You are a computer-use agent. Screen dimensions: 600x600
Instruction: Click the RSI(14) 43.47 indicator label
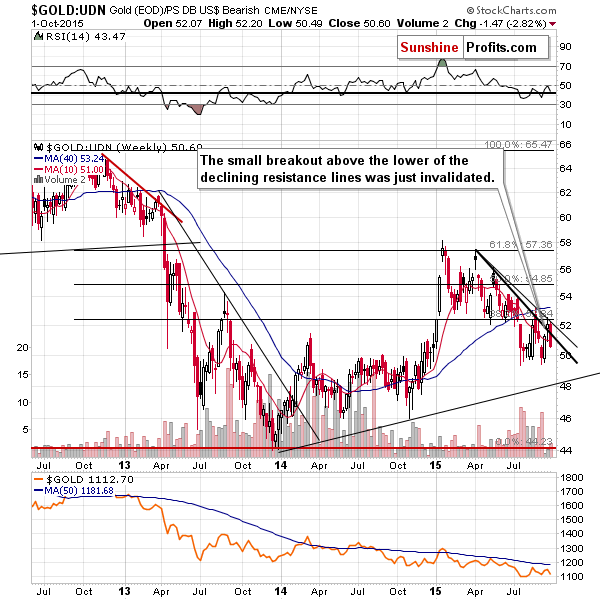pos(85,37)
